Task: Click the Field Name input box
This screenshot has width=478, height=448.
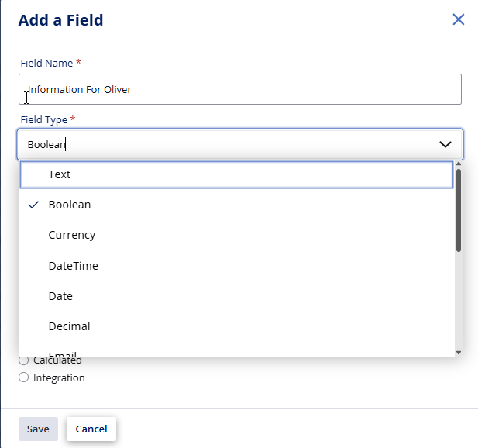Action: tap(240, 89)
